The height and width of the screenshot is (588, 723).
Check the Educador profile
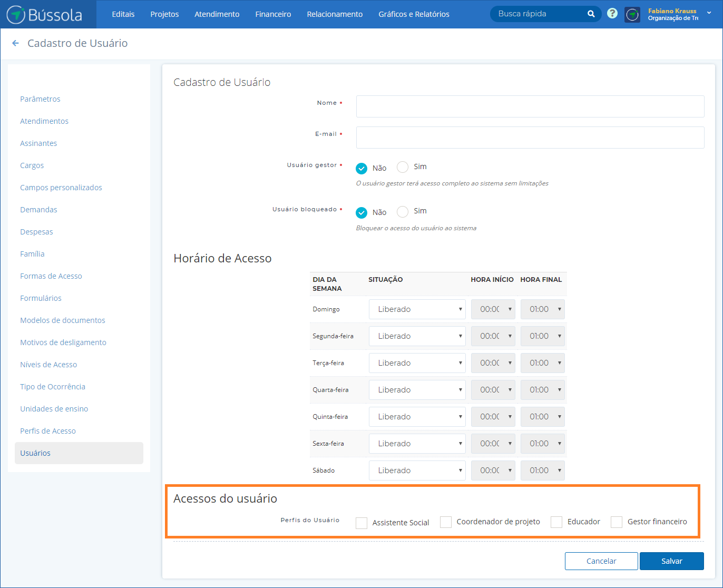click(556, 522)
